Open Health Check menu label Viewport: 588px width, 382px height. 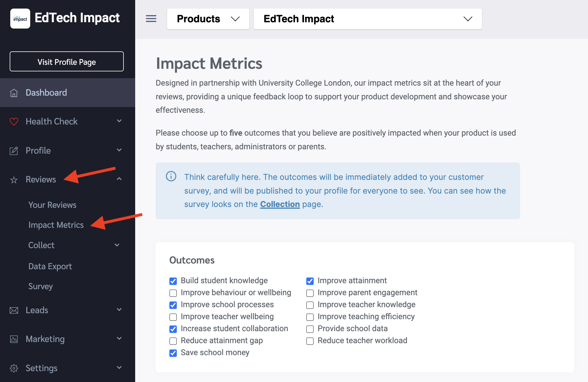coord(52,122)
